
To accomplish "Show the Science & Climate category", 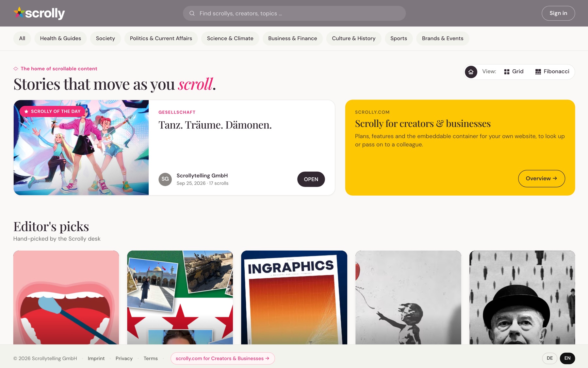I will [230, 38].
